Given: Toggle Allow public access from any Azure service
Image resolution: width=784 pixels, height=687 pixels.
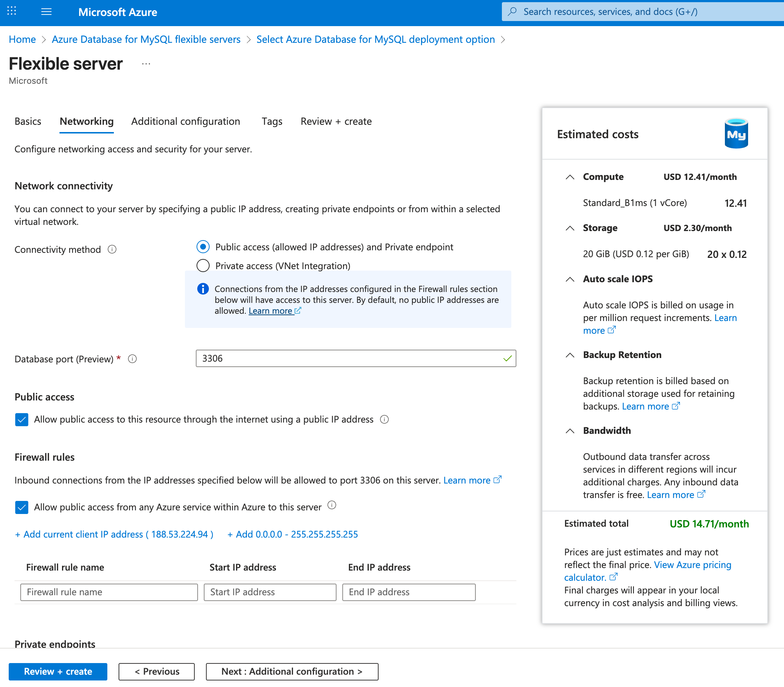Looking at the screenshot, I should [x=22, y=507].
